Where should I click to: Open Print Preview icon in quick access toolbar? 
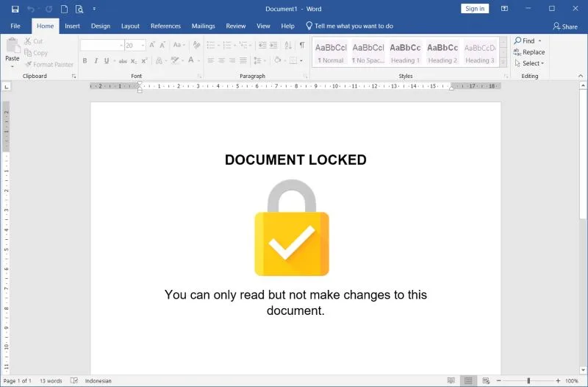point(79,9)
